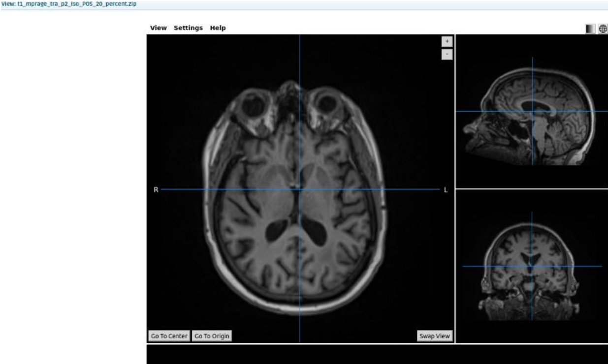Screen dimensions: 608x364
Task: Open the Settings menu
Action: coord(188,28)
